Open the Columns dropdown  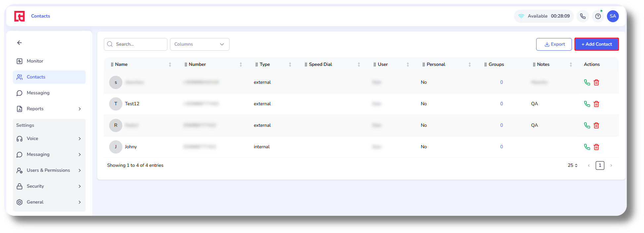point(199,44)
